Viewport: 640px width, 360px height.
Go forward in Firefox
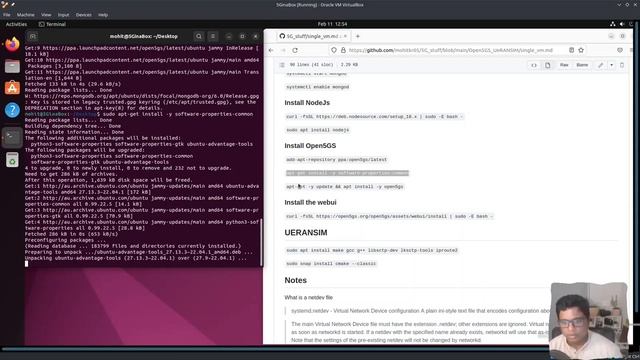point(283,50)
